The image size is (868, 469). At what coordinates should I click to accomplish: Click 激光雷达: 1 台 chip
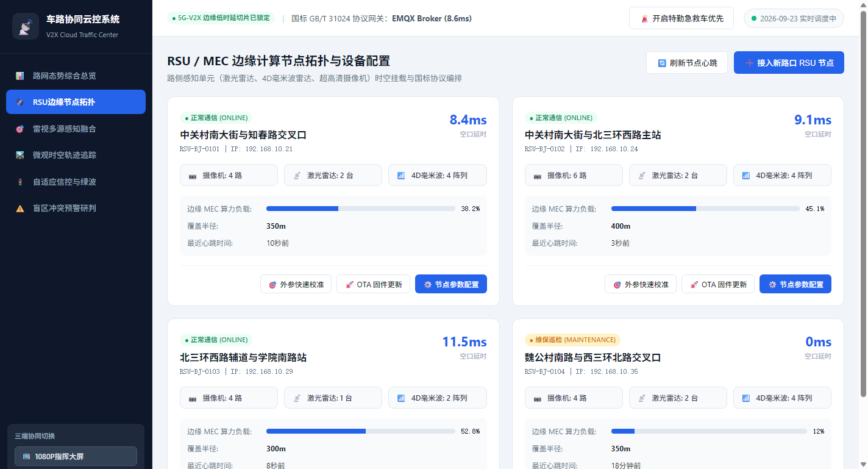coord(333,398)
